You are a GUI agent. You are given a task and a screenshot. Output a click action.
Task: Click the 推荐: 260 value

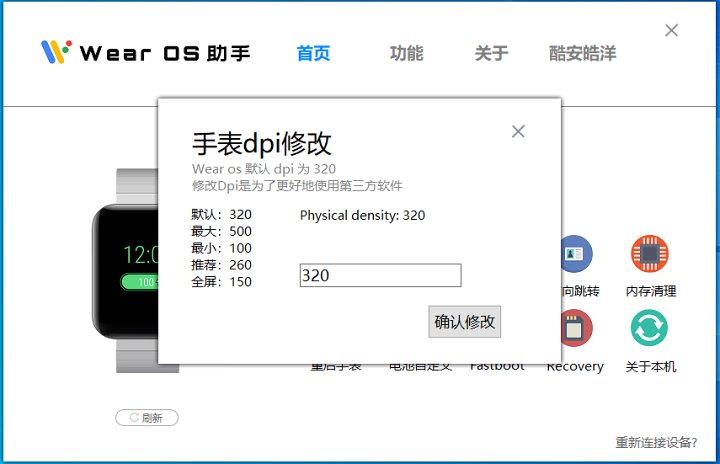[x=221, y=265]
